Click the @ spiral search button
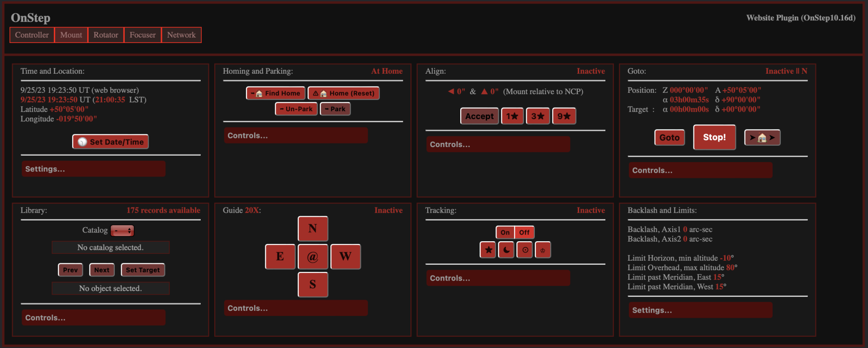The height and width of the screenshot is (348, 868). pos(313,257)
